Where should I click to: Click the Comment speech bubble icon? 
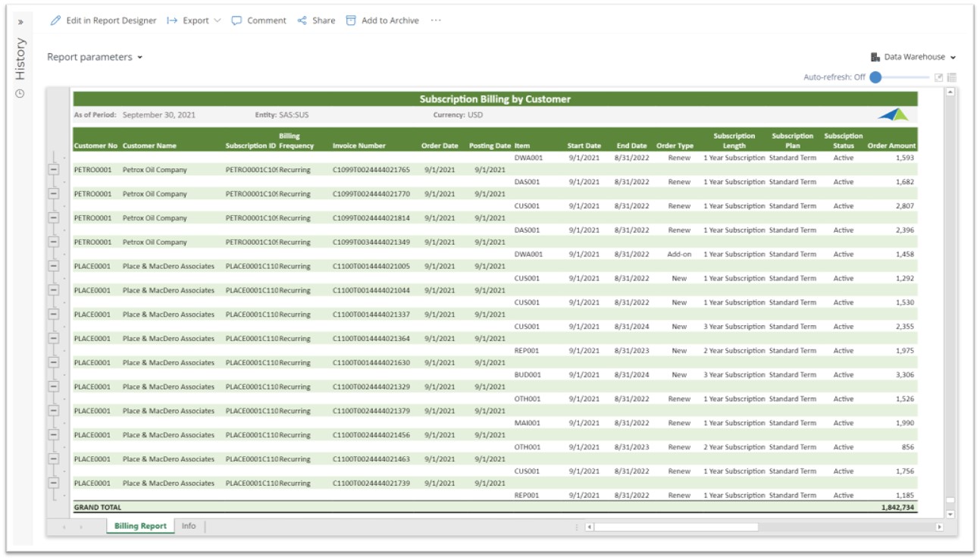pos(237,21)
